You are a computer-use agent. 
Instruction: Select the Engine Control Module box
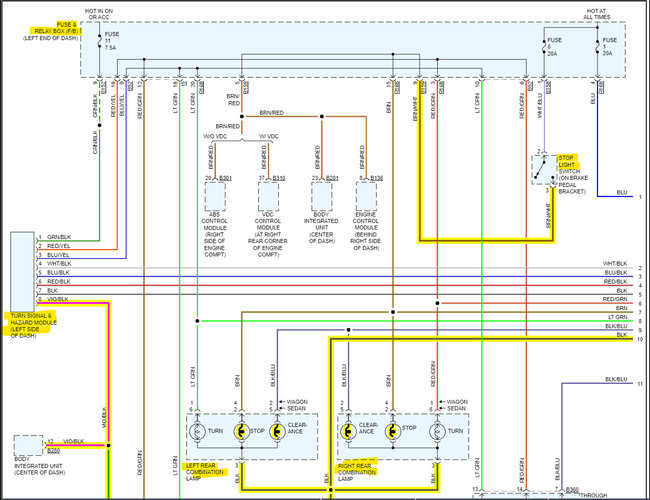pyautogui.click(x=366, y=197)
